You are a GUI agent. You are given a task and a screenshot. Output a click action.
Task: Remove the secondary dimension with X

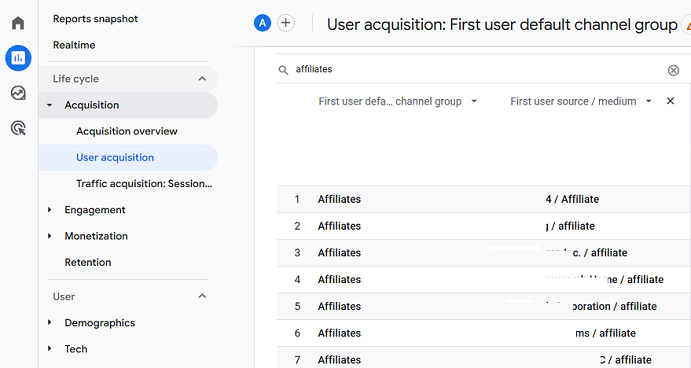pos(670,101)
